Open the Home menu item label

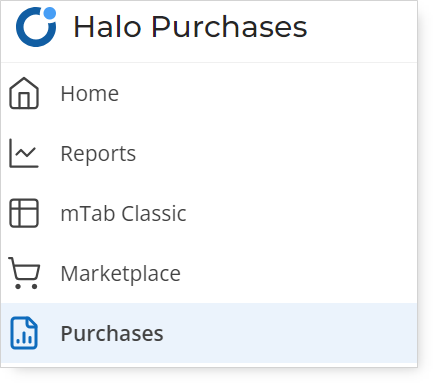(x=89, y=93)
